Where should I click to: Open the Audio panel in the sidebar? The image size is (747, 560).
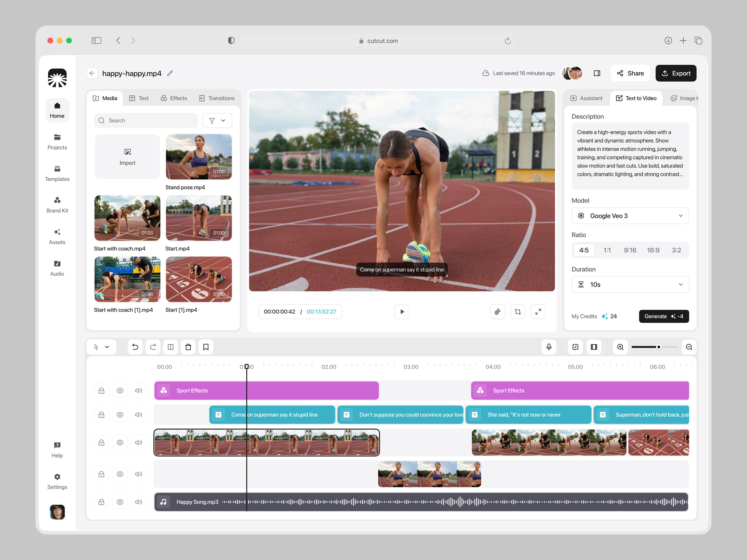pos(57,268)
